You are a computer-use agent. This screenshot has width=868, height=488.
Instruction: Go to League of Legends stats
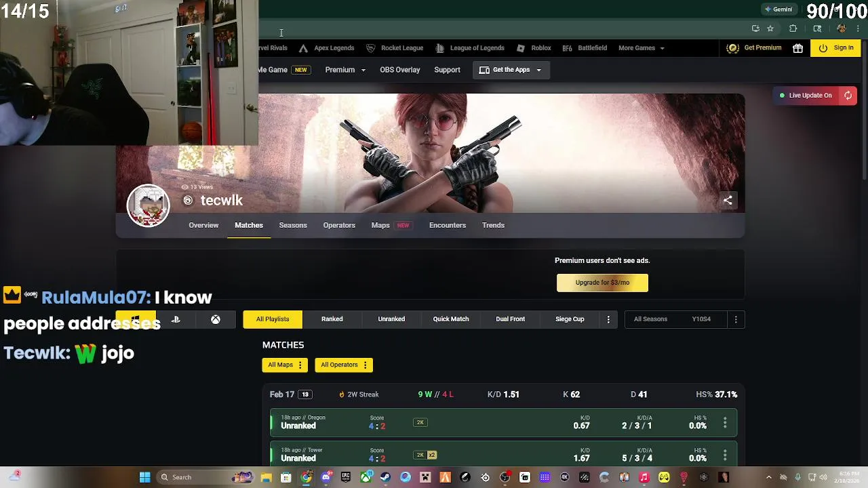coord(469,48)
